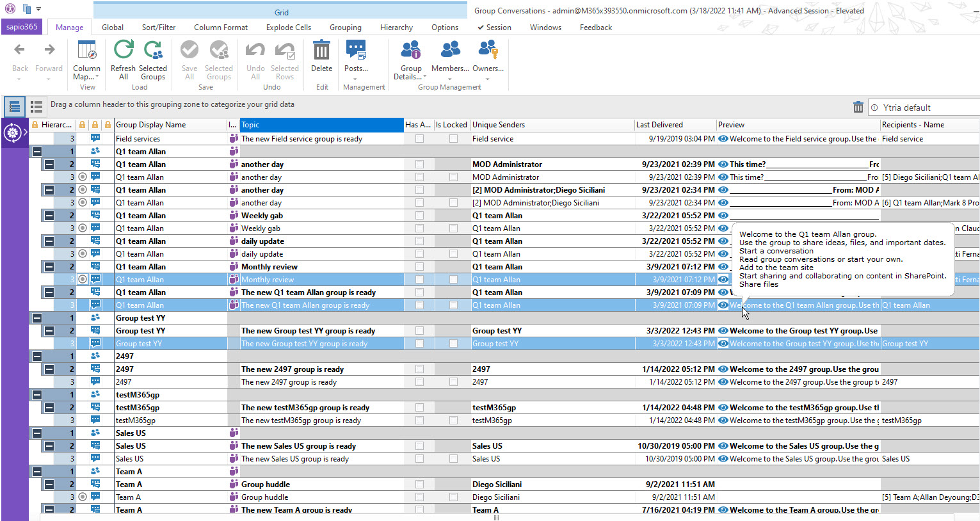
Task: Click the Refresh Selected Groups icon
Action: click(x=153, y=51)
